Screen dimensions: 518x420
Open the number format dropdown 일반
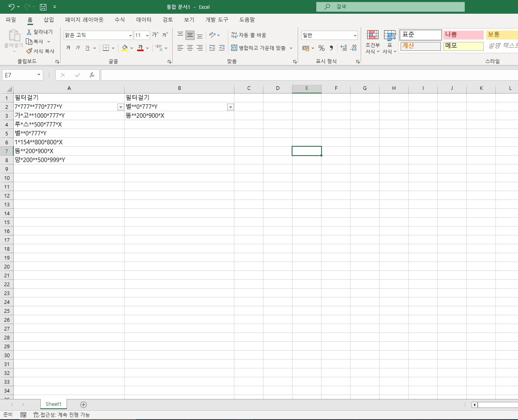coord(355,35)
